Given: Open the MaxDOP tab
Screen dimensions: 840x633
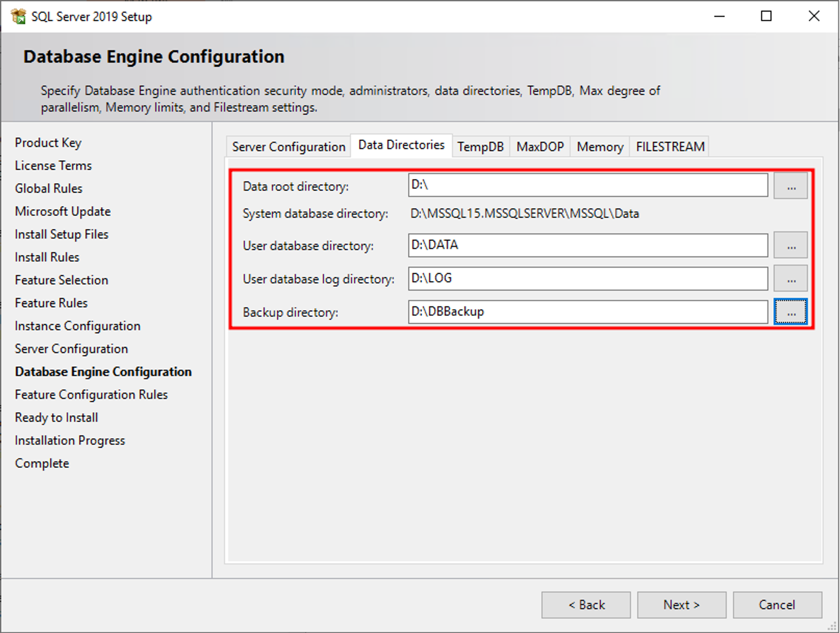Looking at the screenshot, I should coord(539,147).
